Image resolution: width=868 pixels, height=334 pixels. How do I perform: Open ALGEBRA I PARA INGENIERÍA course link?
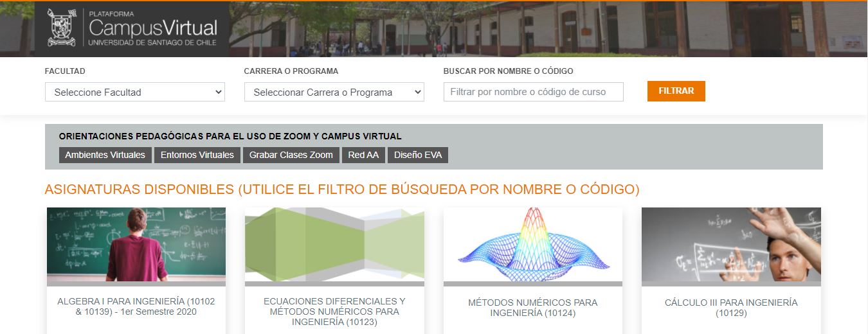click(136, 306)
